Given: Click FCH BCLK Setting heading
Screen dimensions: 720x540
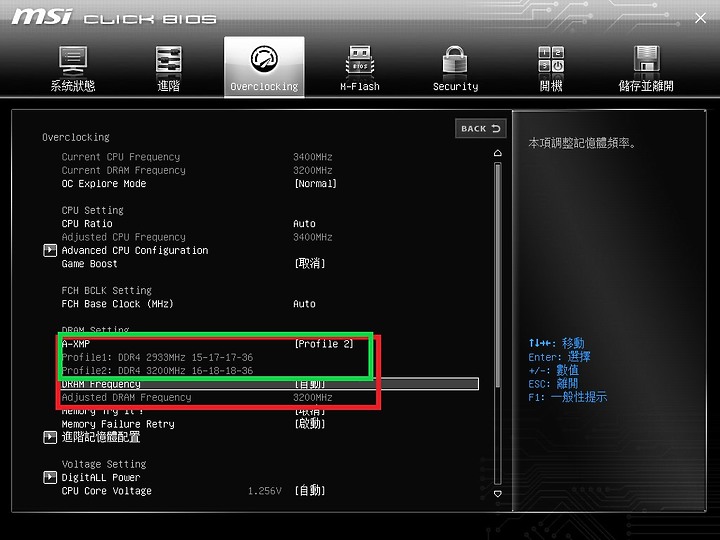Looking at the screenshot, I should coord(107,291).
